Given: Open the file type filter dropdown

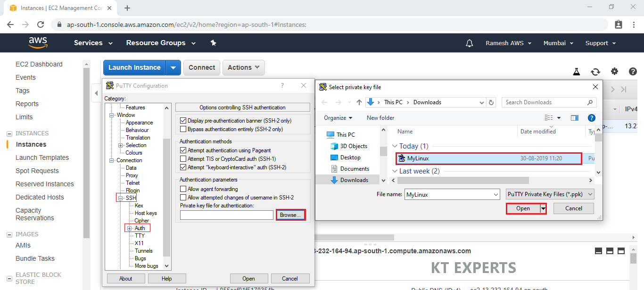Looking at the screenshot, I should point(550,194).
